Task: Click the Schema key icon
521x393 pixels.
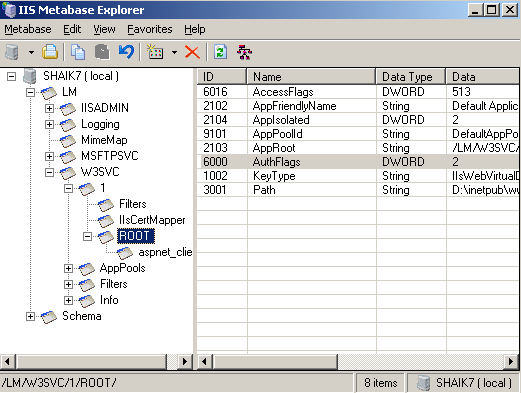Action: (x=49, y=316)
